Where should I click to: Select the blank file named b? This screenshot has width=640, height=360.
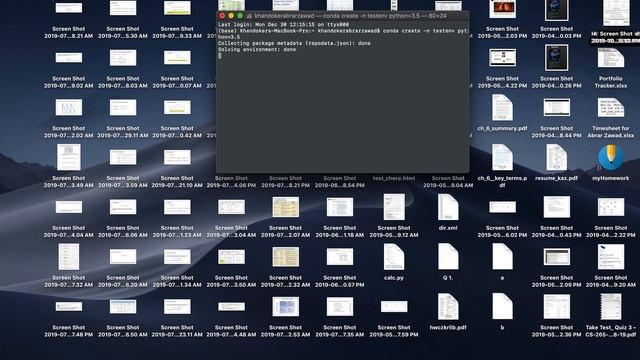(502, 307)
